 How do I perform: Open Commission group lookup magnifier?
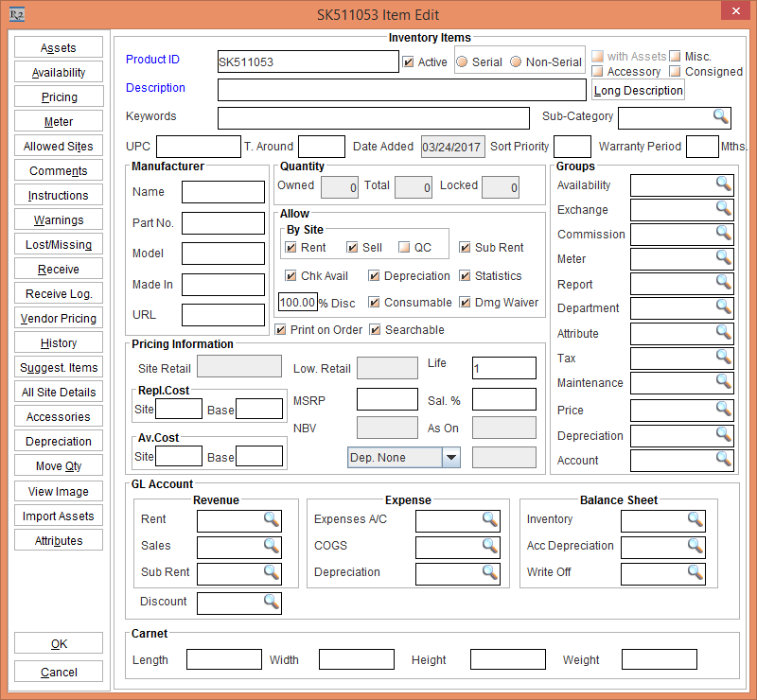(724, 233)
